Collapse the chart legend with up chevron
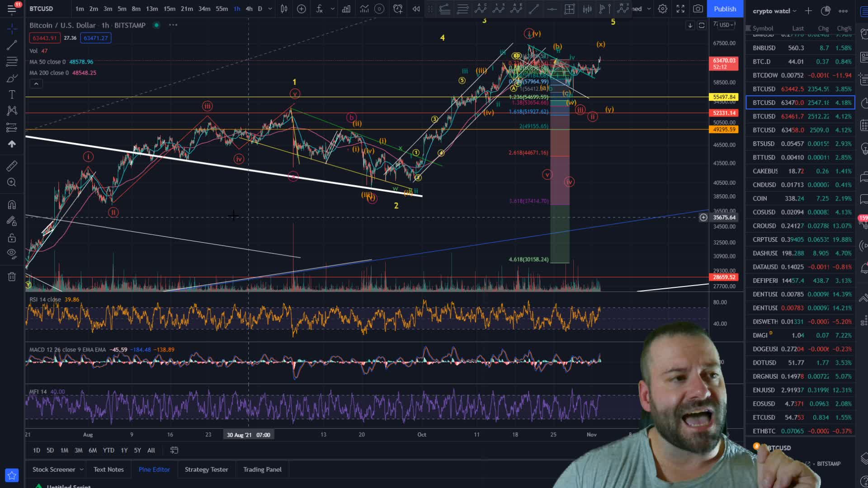 pyautogui.click(x=36, y=83)
